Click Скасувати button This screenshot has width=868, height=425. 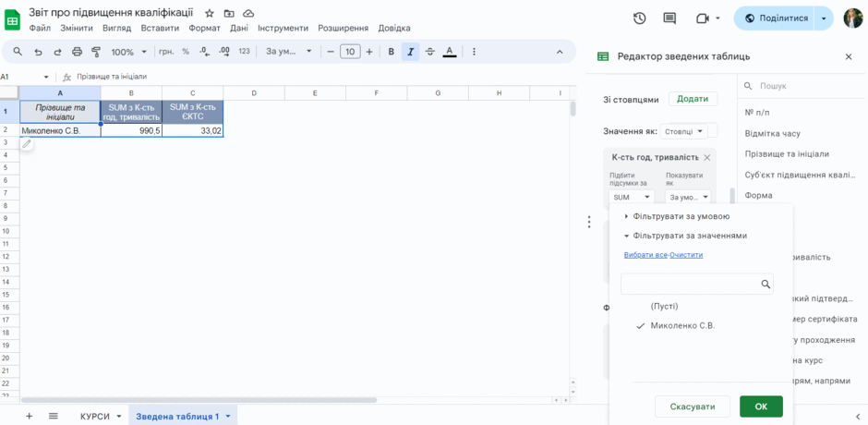(693, 407)
